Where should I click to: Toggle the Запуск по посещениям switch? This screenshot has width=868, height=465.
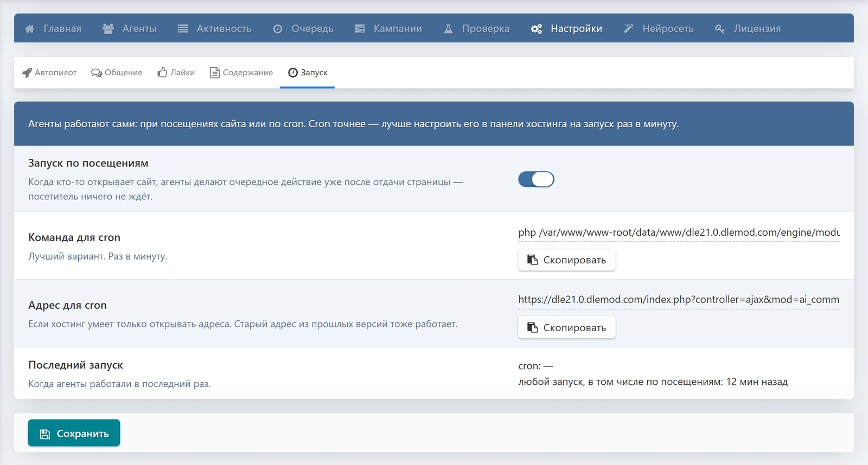tap(536, 179)
